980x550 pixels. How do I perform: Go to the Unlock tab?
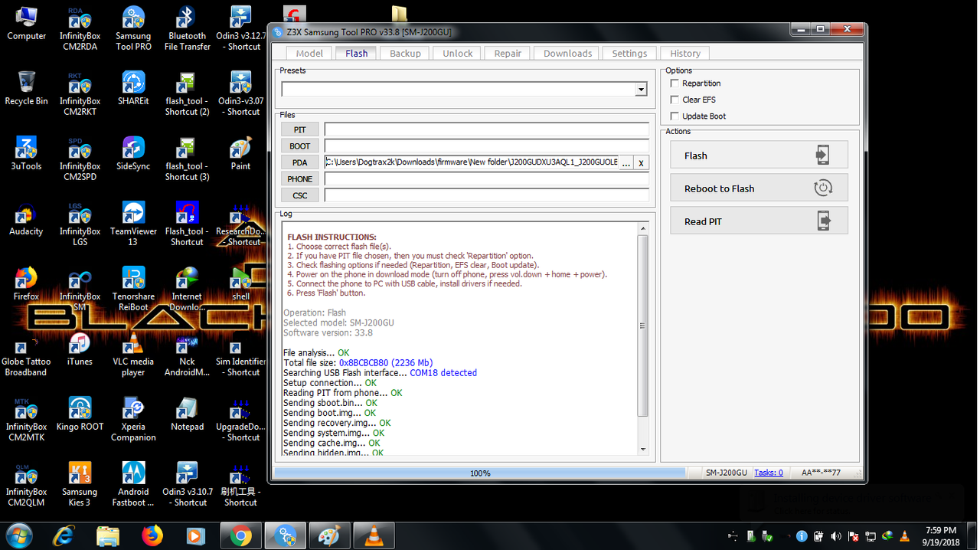click(x=457, y=54)
